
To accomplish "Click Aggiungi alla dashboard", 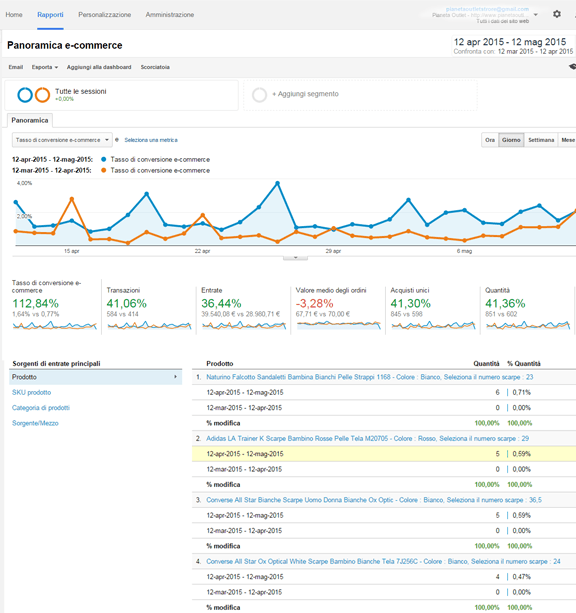I will pyautogui.click(x=99, y=67).
